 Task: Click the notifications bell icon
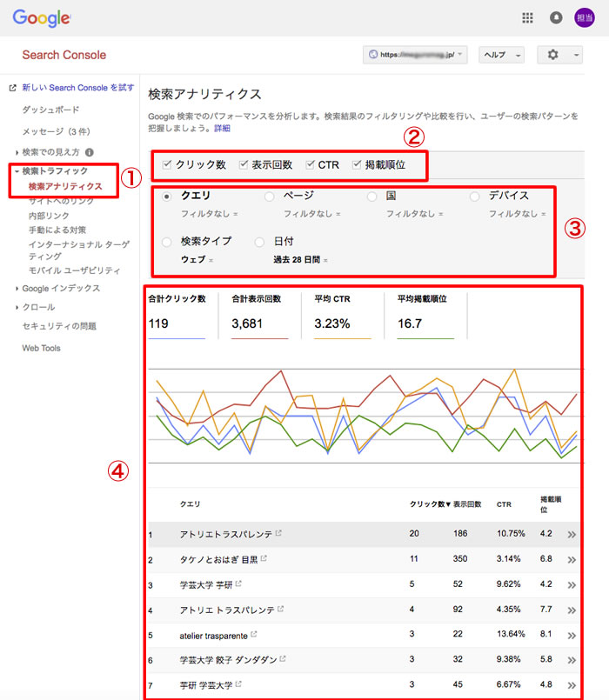pyautogui.click(x=556, y=17)
